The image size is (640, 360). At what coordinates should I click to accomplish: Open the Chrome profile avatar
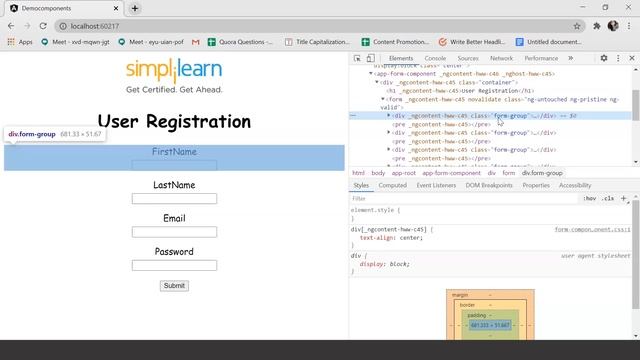click(613, 26)
